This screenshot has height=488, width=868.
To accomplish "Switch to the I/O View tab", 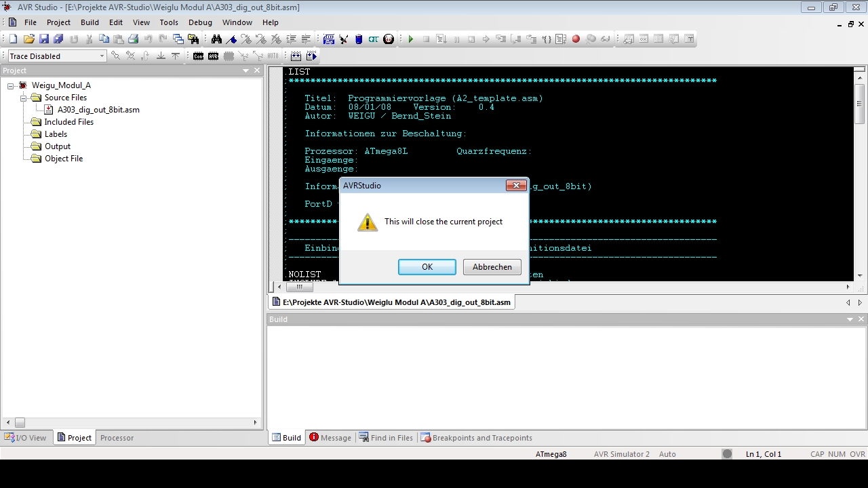I will (x=26, y=438).
